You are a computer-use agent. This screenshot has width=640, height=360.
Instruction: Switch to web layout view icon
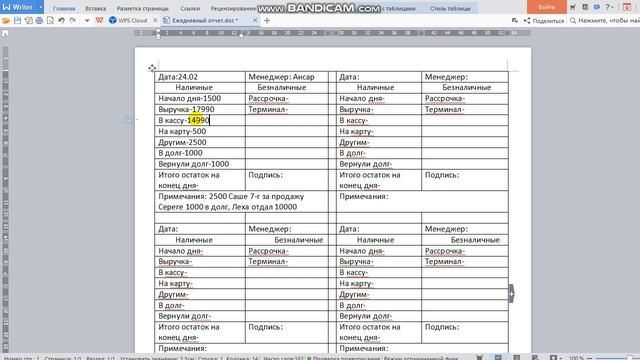tap(535, 358)
